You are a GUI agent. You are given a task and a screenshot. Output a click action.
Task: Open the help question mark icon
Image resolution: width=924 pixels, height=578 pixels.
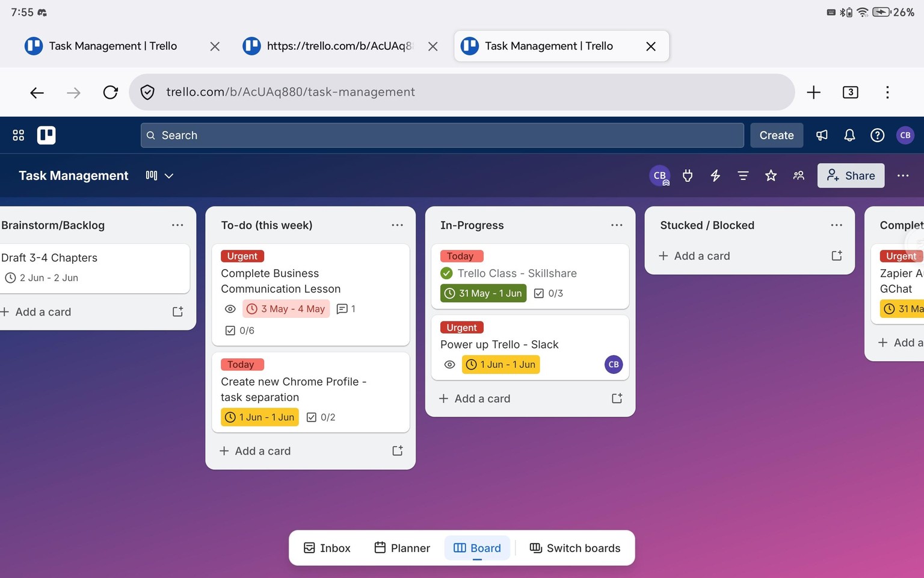pos(877,135)
